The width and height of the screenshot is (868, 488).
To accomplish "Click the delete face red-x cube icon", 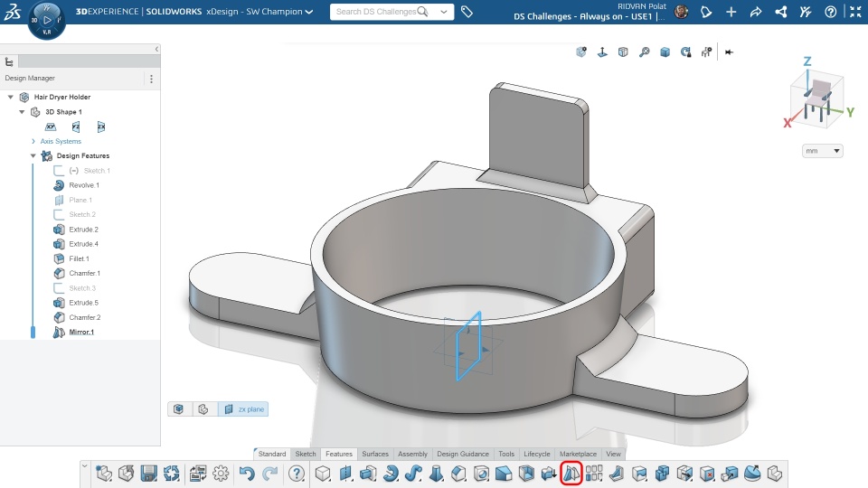I will pyautogui.click(x=707, y=474).
